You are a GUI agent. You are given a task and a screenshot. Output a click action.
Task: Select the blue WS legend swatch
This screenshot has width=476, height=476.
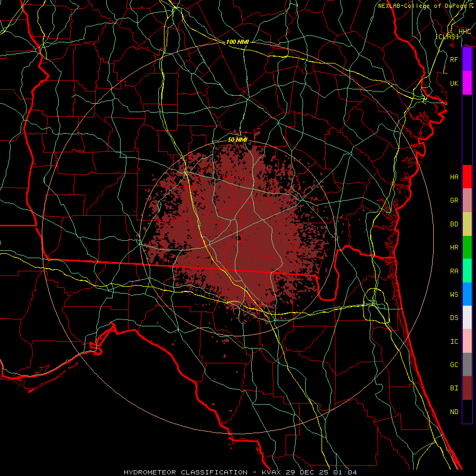coord(467,294)
